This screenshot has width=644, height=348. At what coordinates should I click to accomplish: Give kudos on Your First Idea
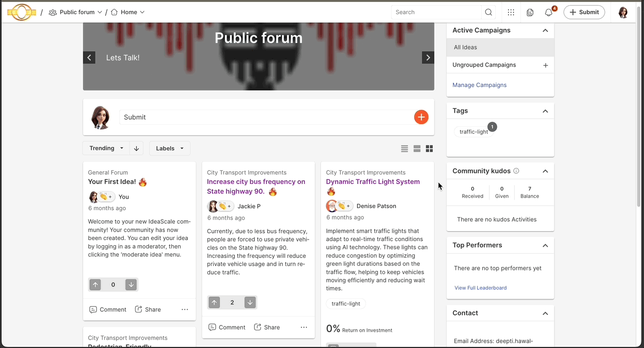coord(106,197)
